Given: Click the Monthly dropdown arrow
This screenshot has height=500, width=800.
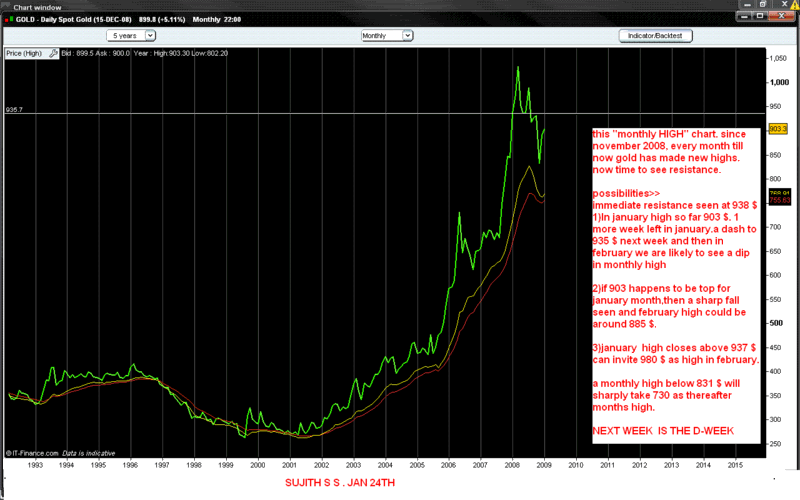Looking at the screenshot, I should click(x=406, y=35).
